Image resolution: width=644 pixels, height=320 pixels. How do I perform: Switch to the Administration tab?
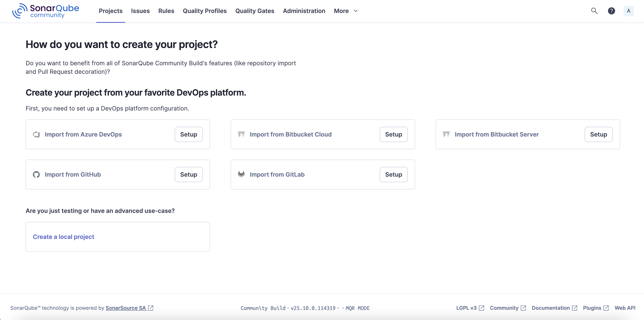[x=304, y=11]
